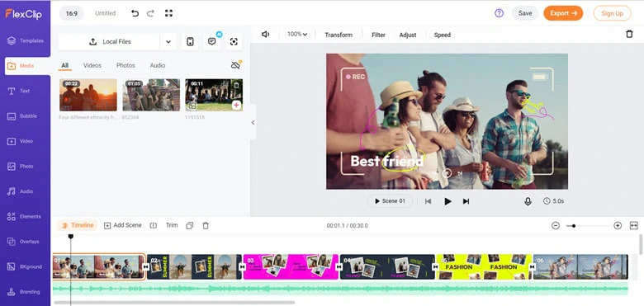Viewport: 644px width, 306px height.
Task: Select the 01:05 video thumbnail
Action: click(x=151, y=95)
